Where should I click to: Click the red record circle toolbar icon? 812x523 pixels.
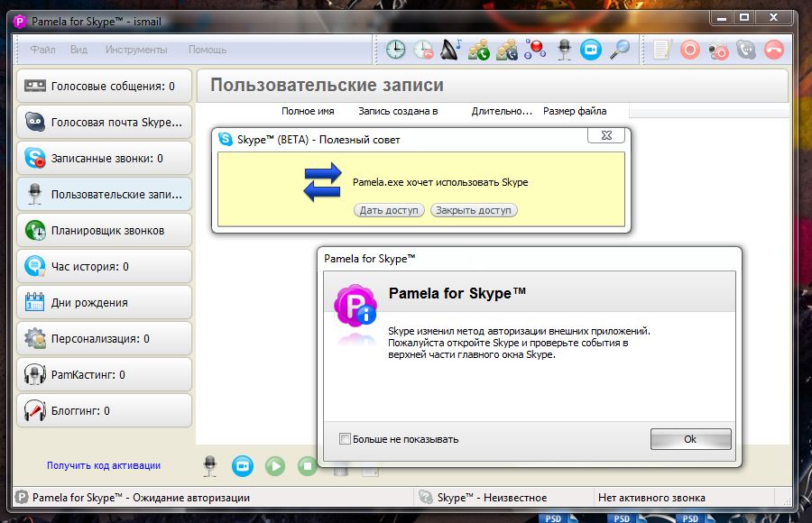tap(690, 50)
